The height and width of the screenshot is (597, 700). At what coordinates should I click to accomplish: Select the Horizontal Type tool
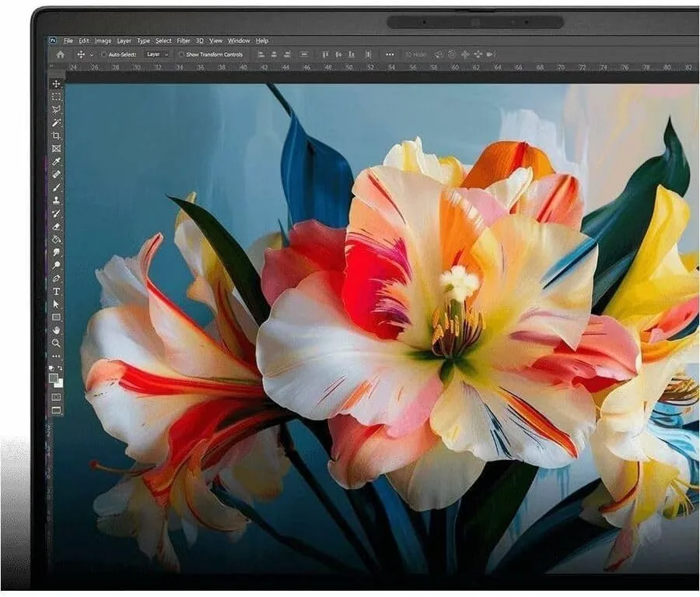coord(56,291)
